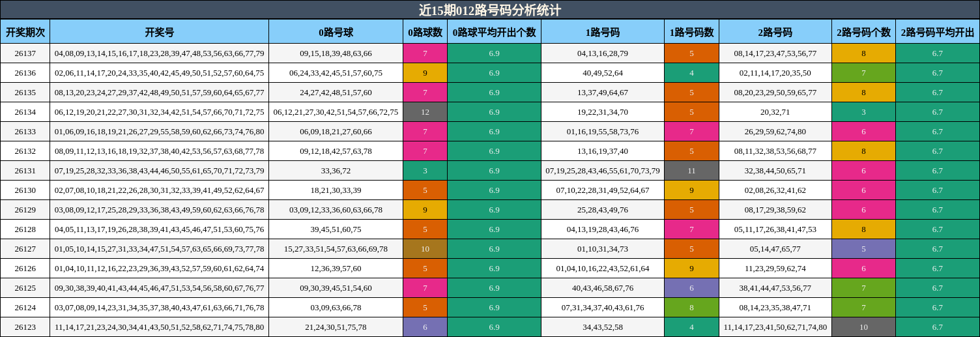Select period cell 26125
Viewport: 980px width, 337px height.
(x=25, y=288)
